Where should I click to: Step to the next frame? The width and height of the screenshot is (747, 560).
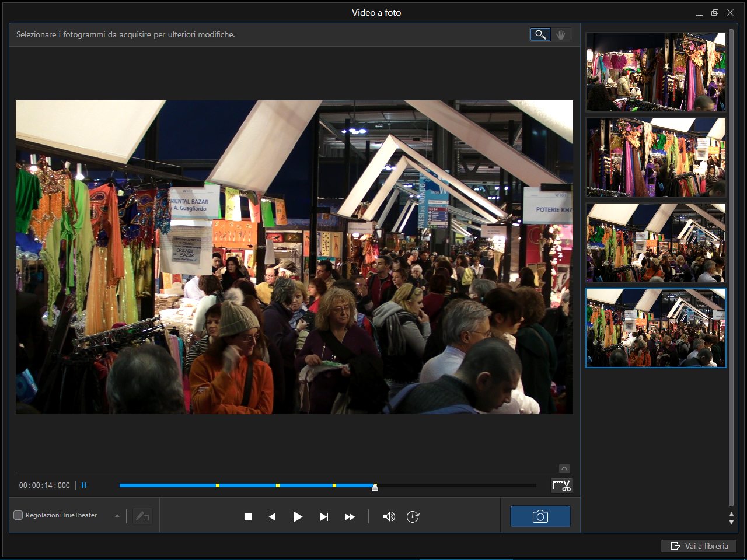tap(324, 517)
